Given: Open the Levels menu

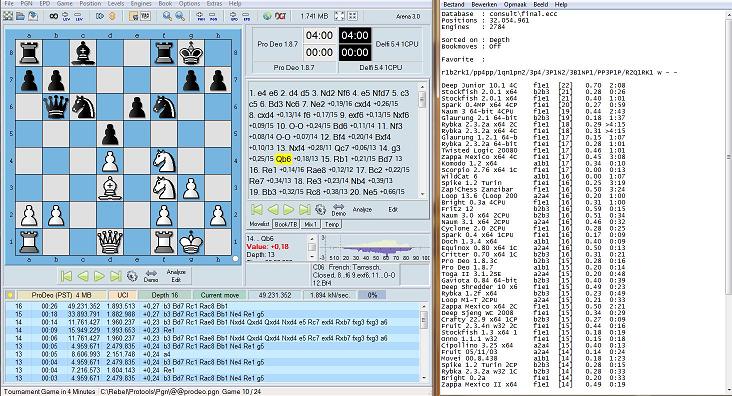Looking at the screenshot, I should (116, 3).
